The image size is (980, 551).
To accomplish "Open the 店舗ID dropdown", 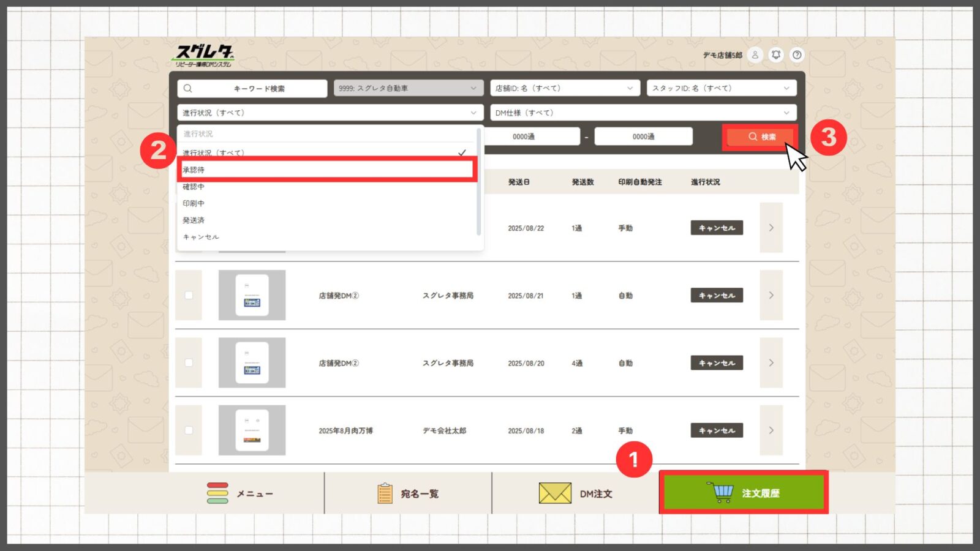I will (564, 88).
